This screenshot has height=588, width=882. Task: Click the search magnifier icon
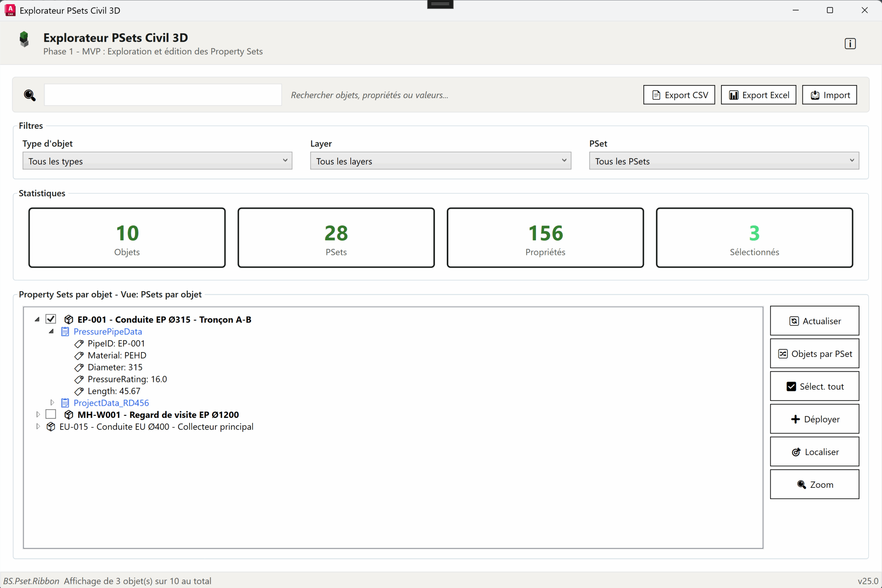tap(30, 95)
